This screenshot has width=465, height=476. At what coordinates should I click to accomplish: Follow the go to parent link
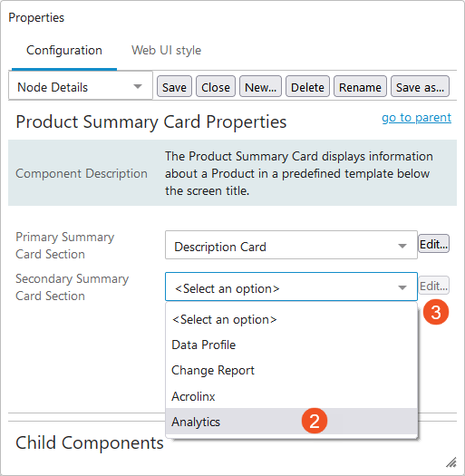pyautogui.click(x=416, y=117)
